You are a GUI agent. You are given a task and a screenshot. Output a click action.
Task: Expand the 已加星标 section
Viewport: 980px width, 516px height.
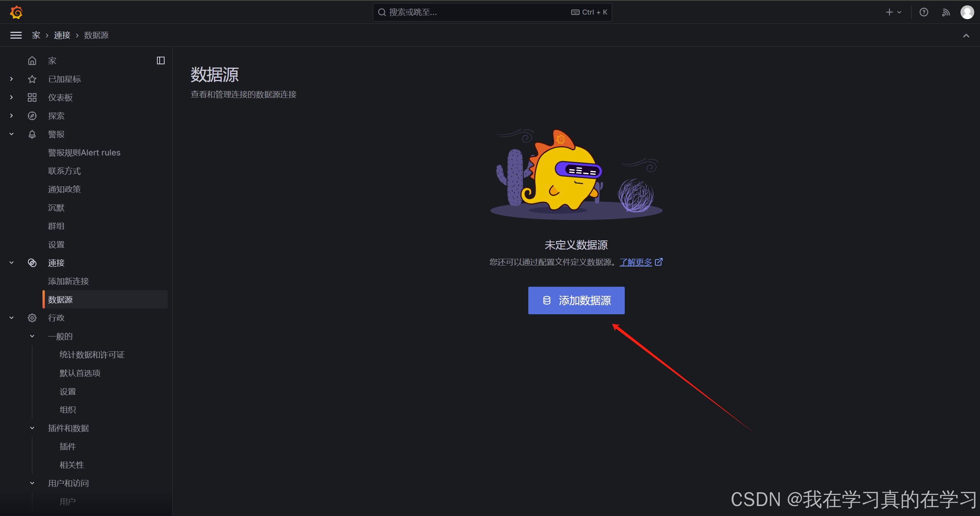(11, 79)
